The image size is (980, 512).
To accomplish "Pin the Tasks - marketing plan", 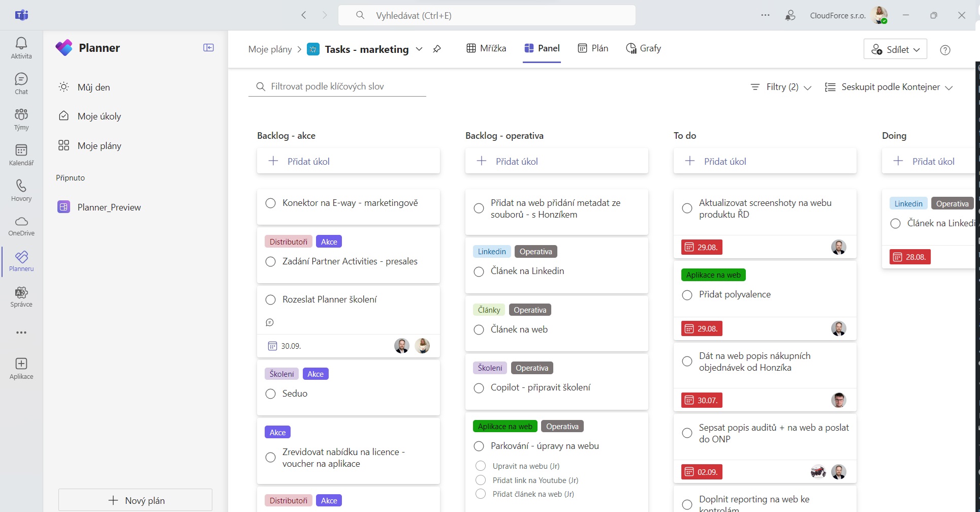I will [x=437, y=49].
